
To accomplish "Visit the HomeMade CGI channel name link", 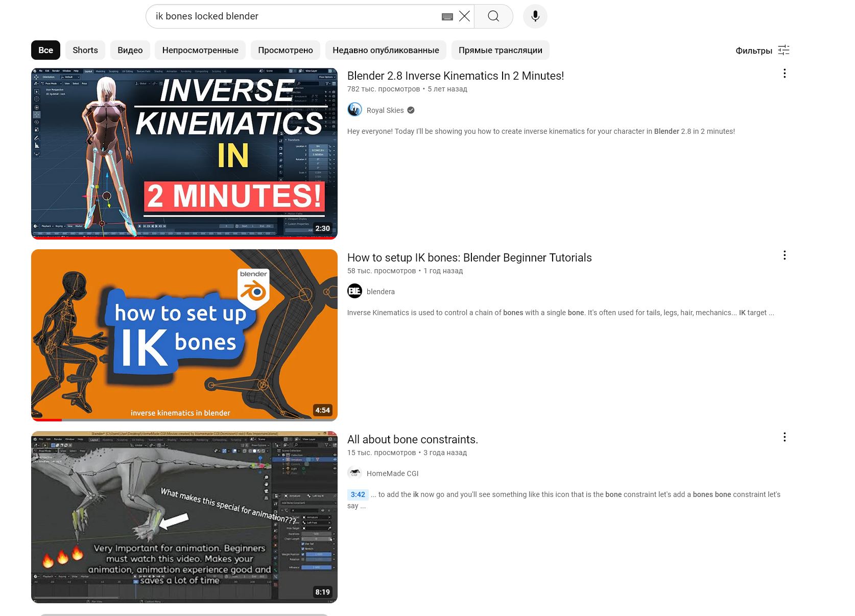I will [x=392, y=473].
